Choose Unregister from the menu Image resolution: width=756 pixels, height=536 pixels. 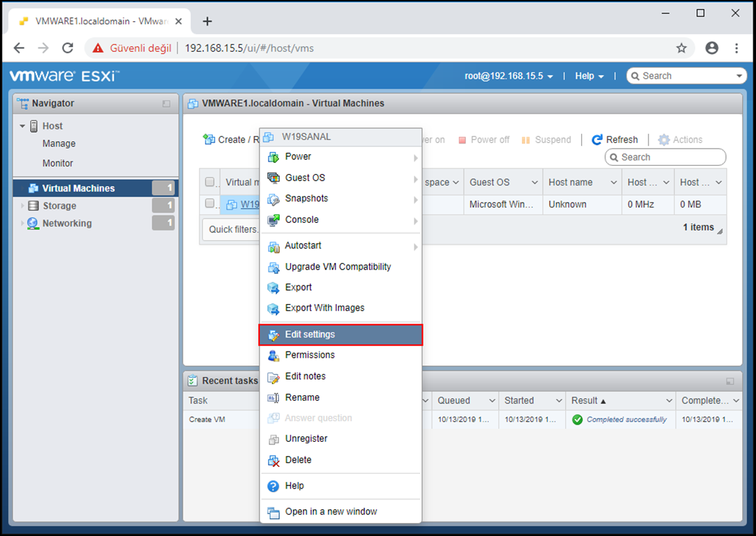pyautogui.click(x=341, y=439)
